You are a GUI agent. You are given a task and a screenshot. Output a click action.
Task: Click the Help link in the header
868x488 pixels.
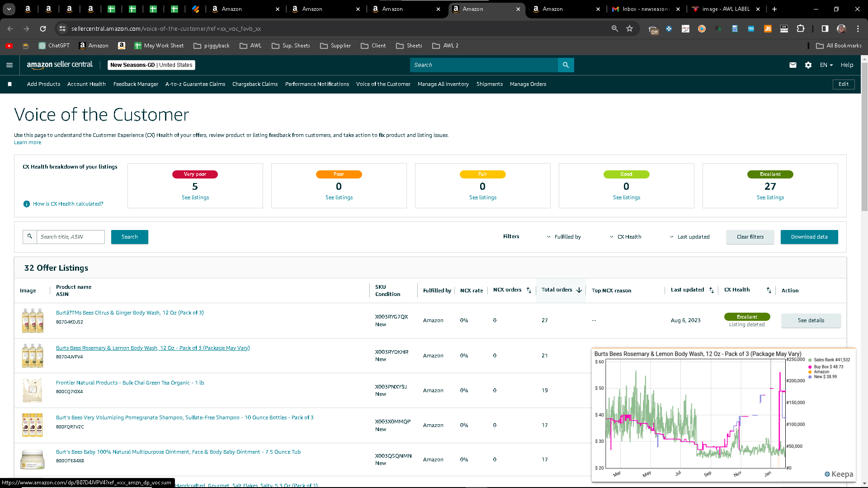pyautogui.click(x=847, y=65)
